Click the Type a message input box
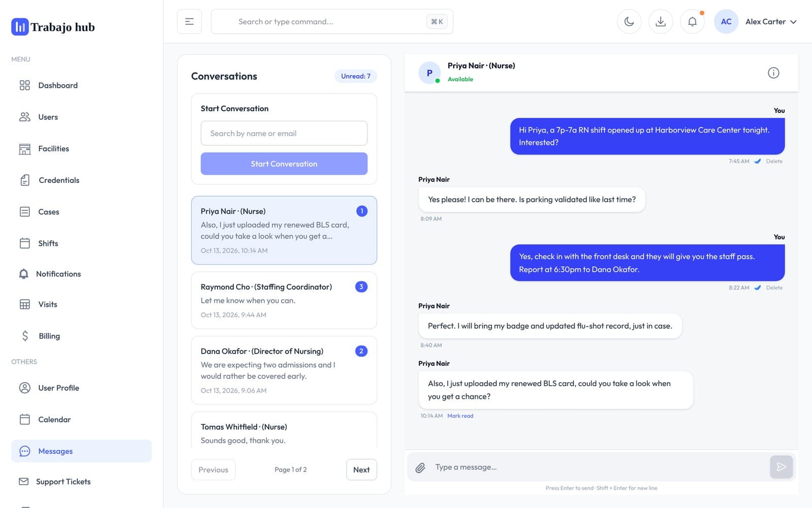The image size is (812, 508). coord(599,467)
